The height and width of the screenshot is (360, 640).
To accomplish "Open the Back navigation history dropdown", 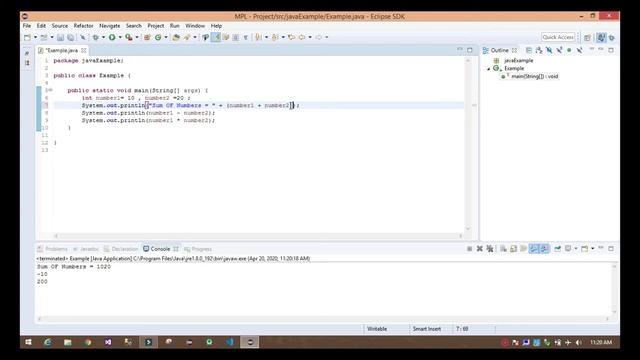I will click(310, 37).
